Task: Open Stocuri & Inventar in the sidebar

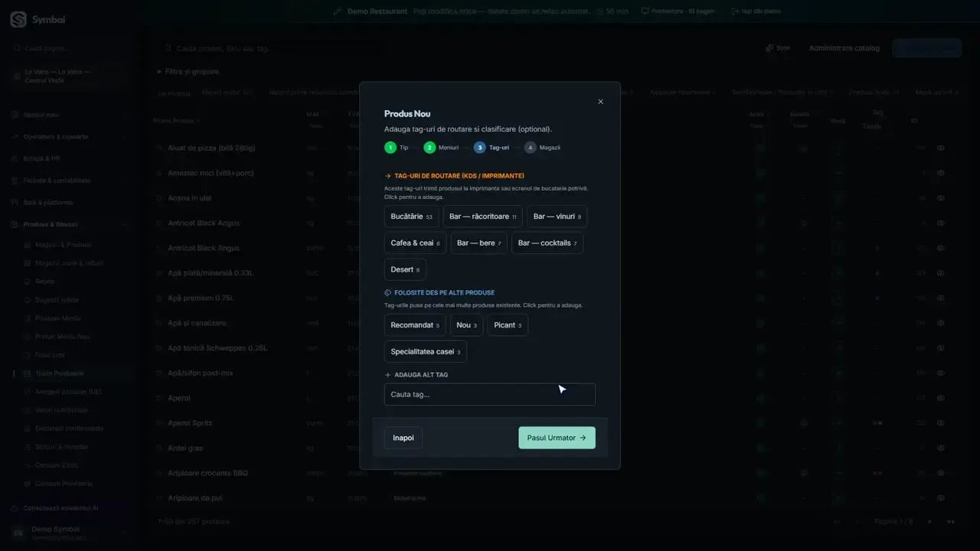Action: [x=62, y=447]
